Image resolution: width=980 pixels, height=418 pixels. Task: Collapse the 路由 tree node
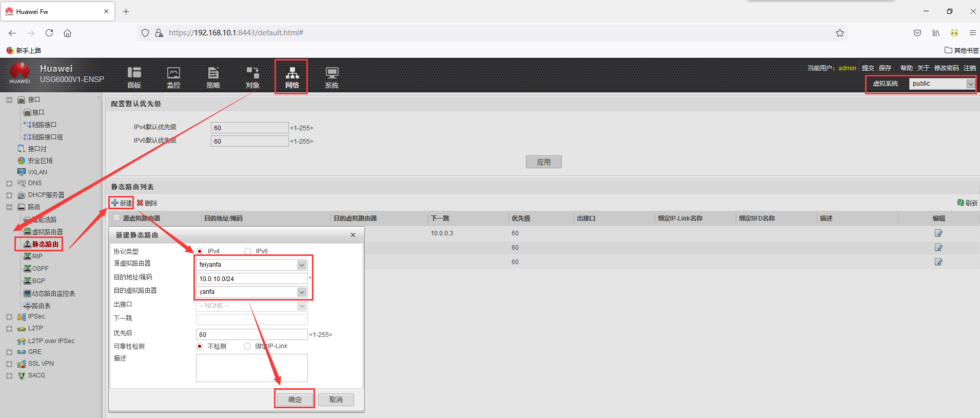coord(9,207)
